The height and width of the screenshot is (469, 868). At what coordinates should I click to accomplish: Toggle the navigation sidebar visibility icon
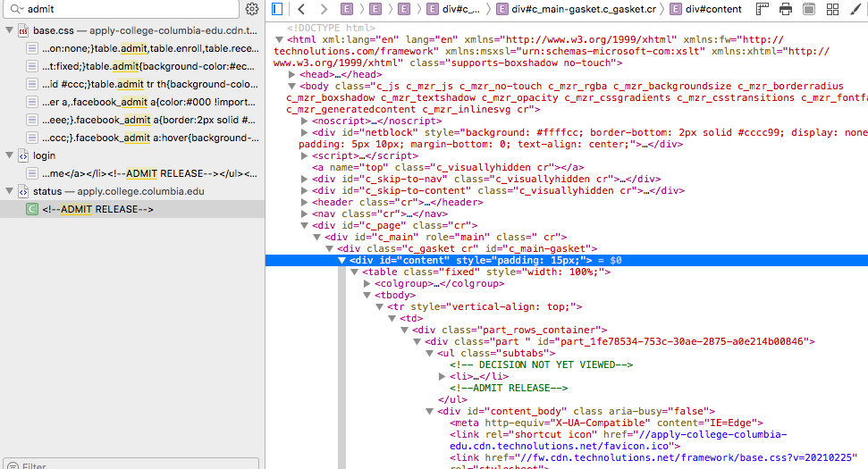click(x=277, y=9)
